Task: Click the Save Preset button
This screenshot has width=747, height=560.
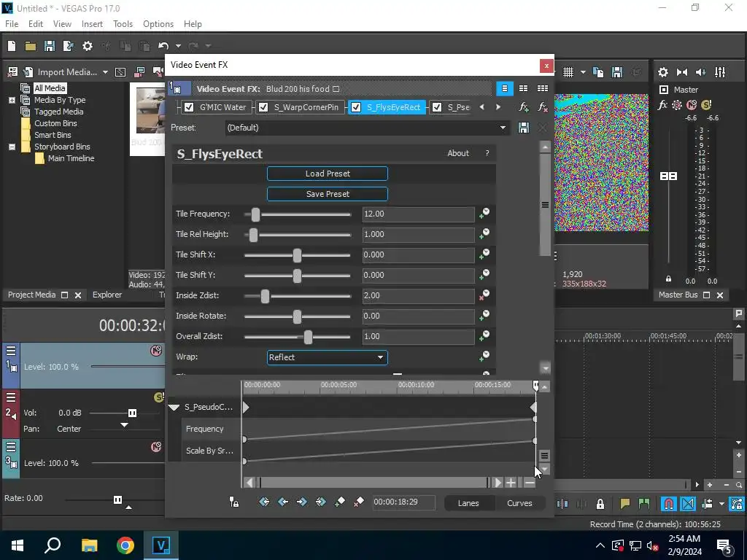Action: click(x=328, y=194)
